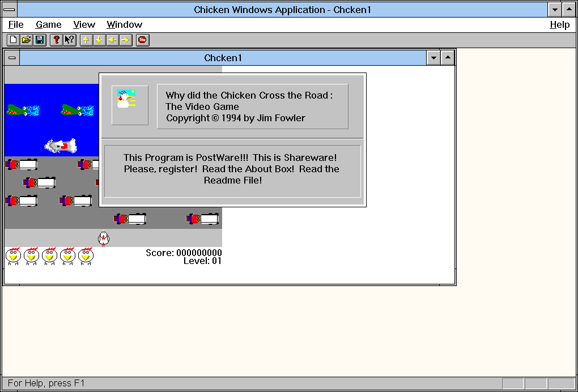Save using the floppy disk icon
This screenshot has height=392, width=578.
(x=40, y=40)
